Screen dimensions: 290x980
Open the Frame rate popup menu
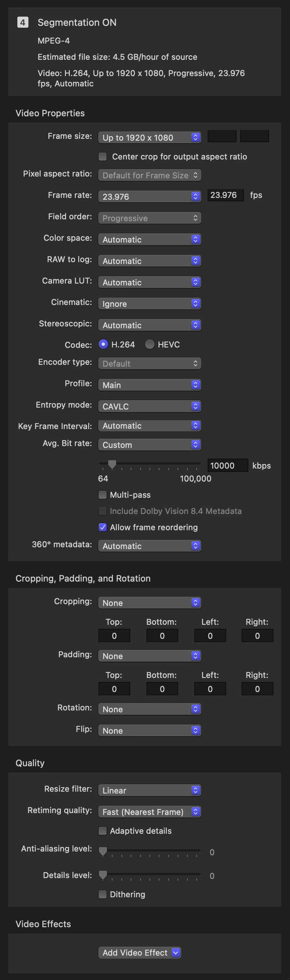(x=149, y=196)
